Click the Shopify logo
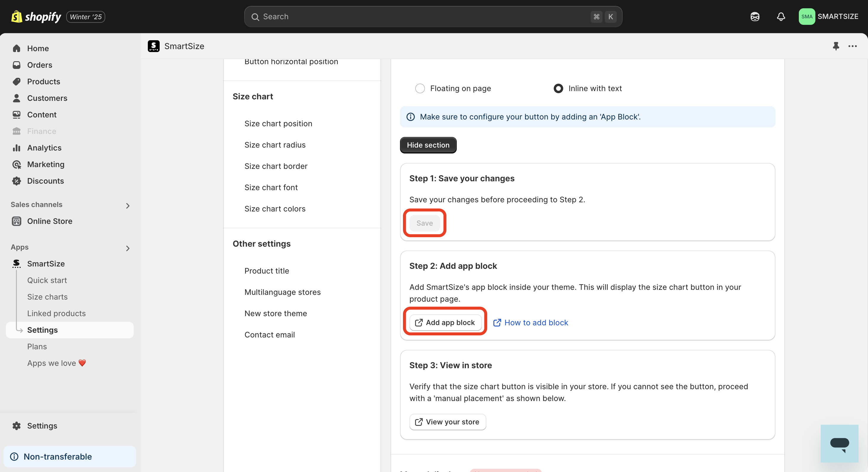This screenshot has width=868, height=472. click(x=36, y=17)
